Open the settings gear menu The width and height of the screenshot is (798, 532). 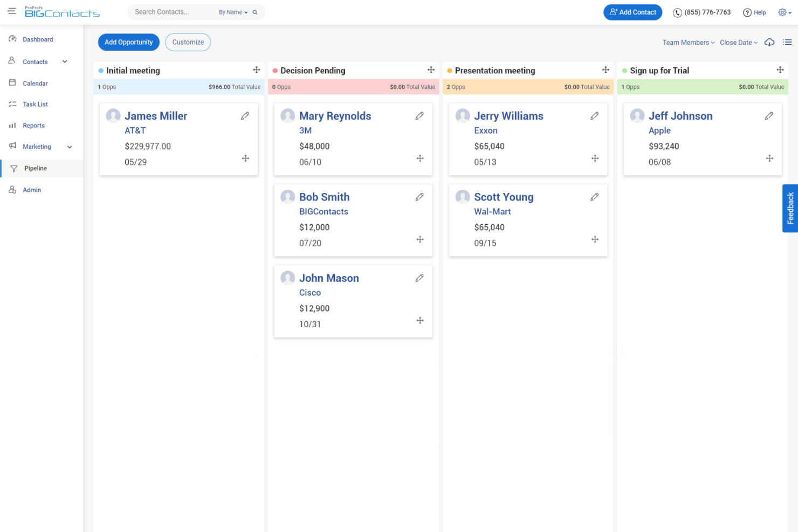point(785,12)
